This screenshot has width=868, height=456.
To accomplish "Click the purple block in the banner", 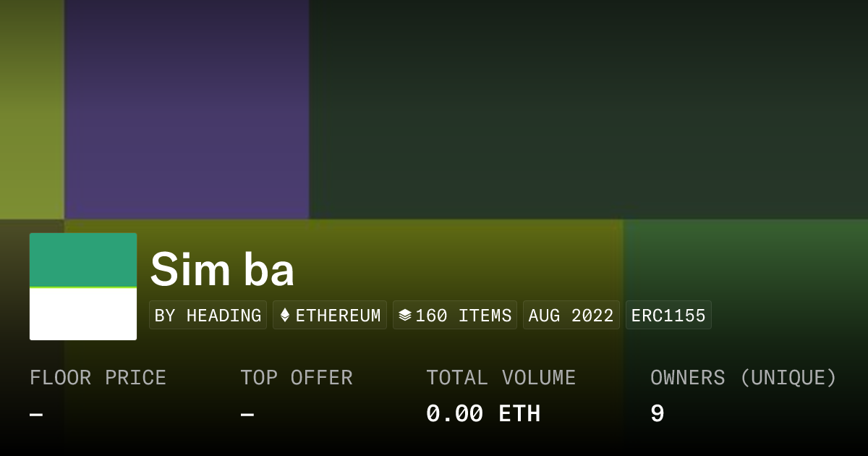I will (187, 109).
